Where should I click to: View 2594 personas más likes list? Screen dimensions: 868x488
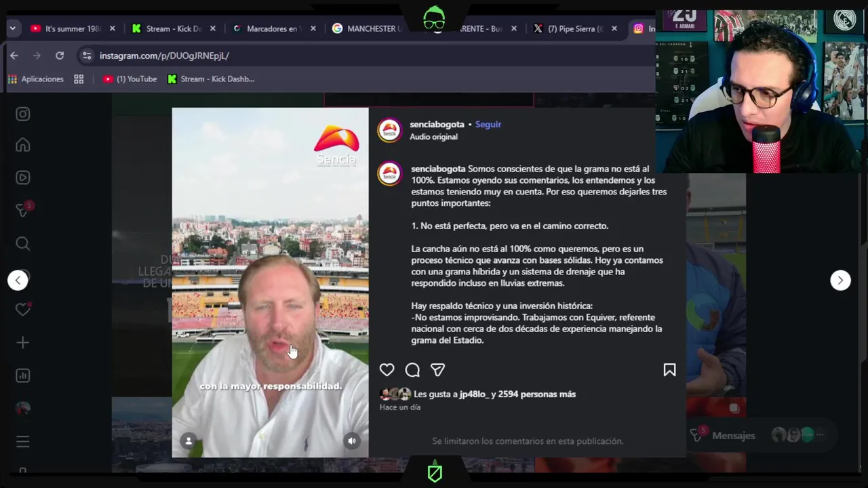click(x=536, y=394)
